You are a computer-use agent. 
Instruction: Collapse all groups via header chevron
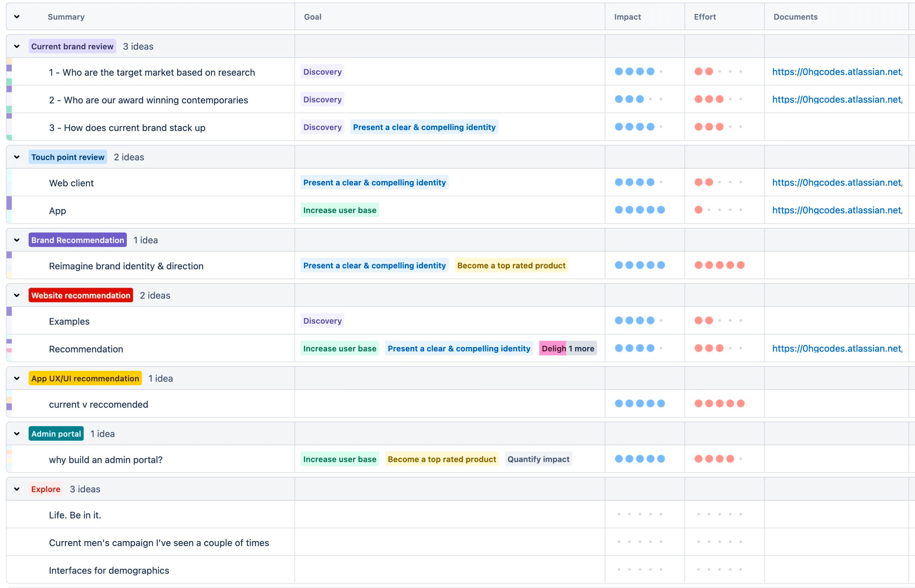(x=17, y=17)
